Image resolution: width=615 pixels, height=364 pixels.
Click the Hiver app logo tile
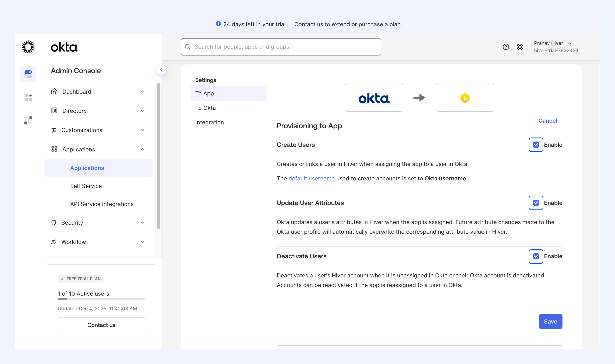click(465, 98)
